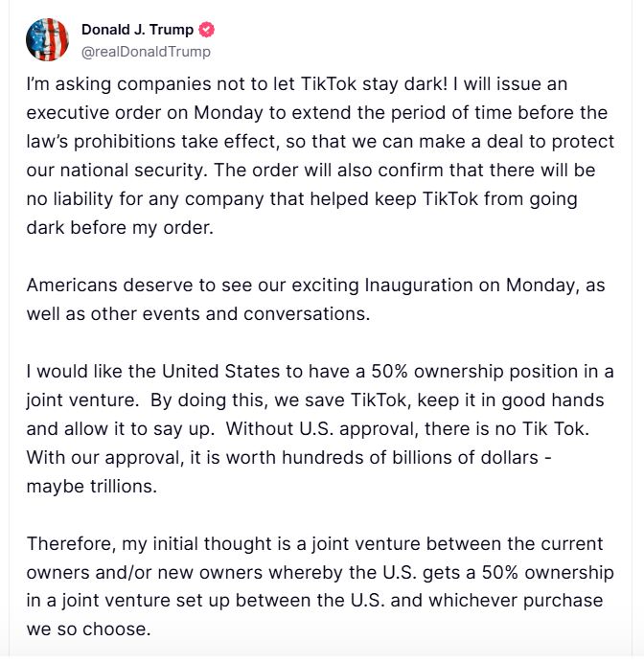This screenshot has height=663, width=644.
Task: Select the word "conversations" in the post
Action: 307,313
